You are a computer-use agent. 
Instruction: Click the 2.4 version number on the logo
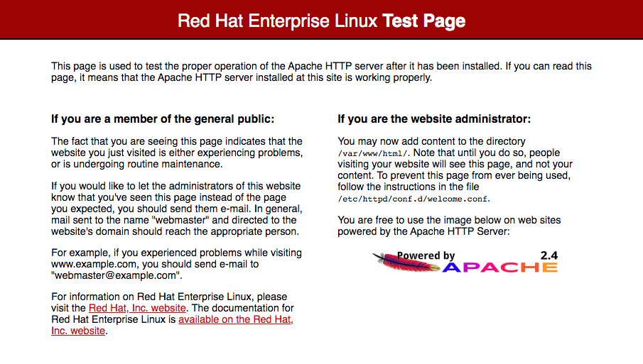pyautogui.click(x=549, y=254)
